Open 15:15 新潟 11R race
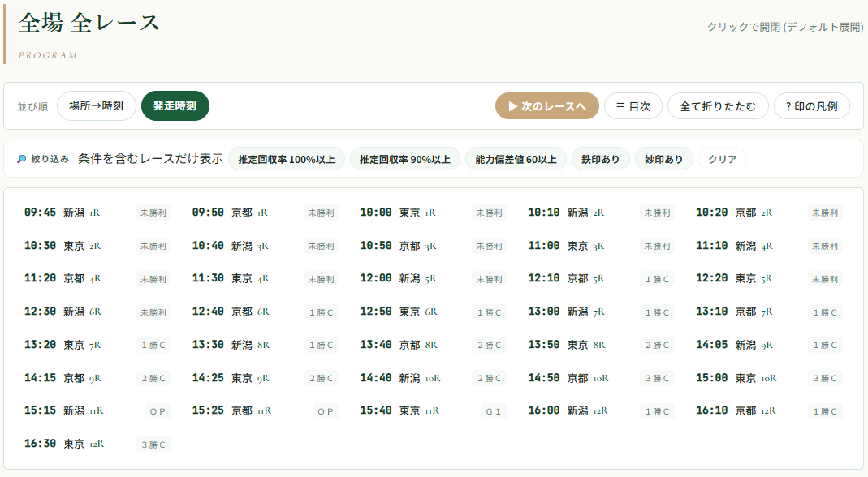This screenshot has height=477, width=868. 97,410
